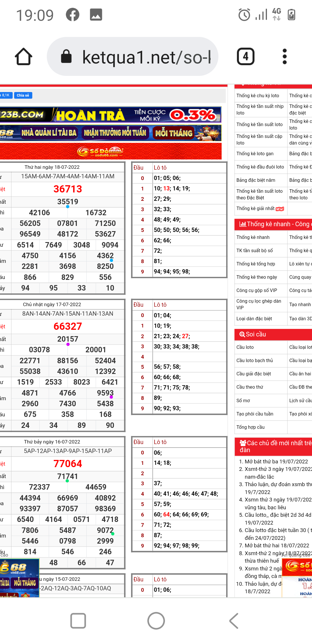Select special prize 66327 on 17-07-2022
The image size is (312, 644).
(68, 326)
